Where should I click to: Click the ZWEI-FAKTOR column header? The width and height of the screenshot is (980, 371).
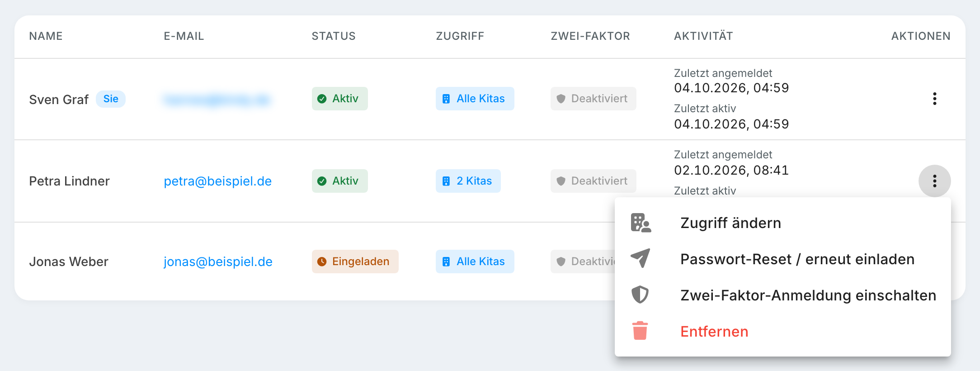point(590,36)
